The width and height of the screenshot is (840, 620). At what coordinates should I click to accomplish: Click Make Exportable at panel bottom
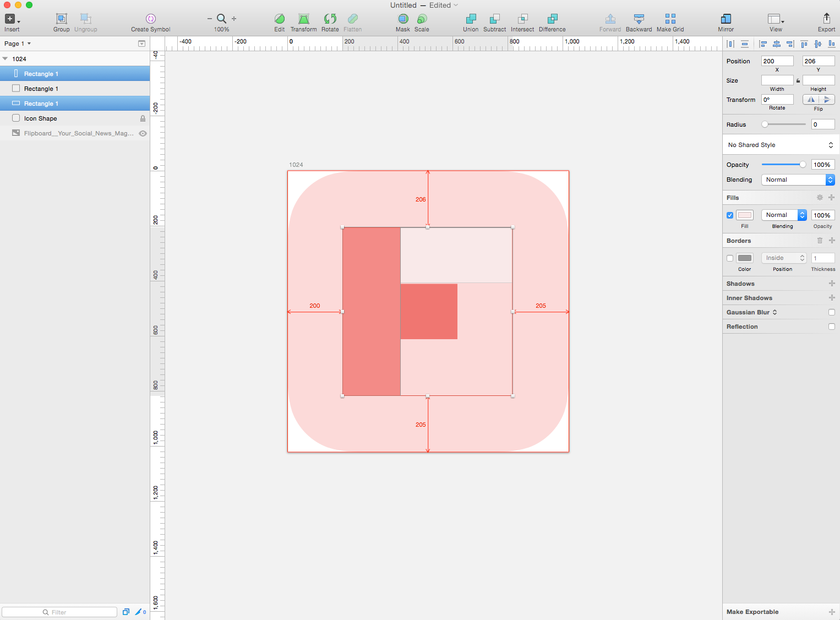pos(752,612)
